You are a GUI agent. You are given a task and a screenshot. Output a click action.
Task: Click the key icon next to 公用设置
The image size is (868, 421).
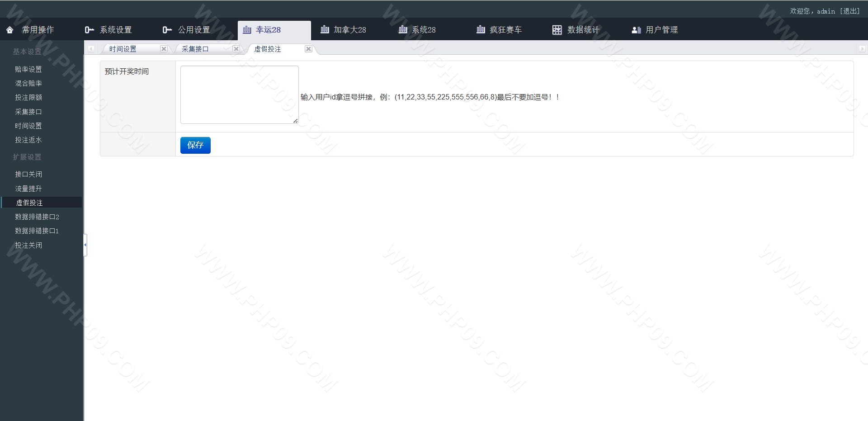167,30
